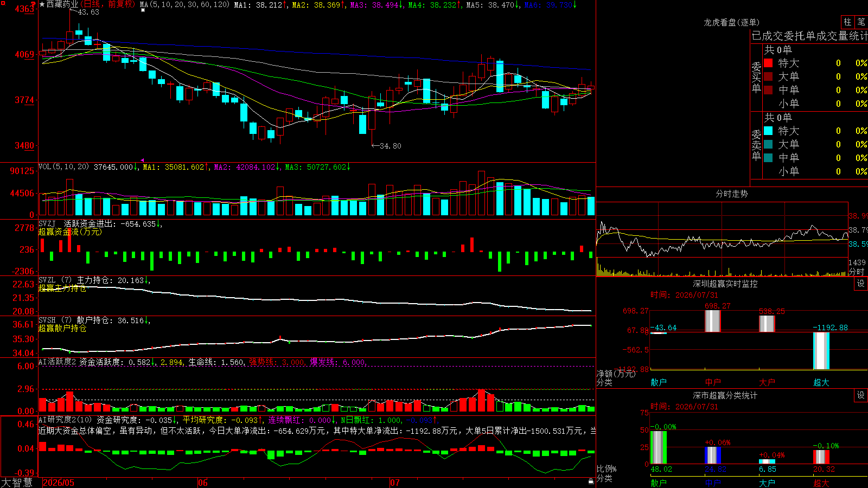Click the 超赢散户持仓 label
Viewport: 868px width, 488px height.
[62, 329]
